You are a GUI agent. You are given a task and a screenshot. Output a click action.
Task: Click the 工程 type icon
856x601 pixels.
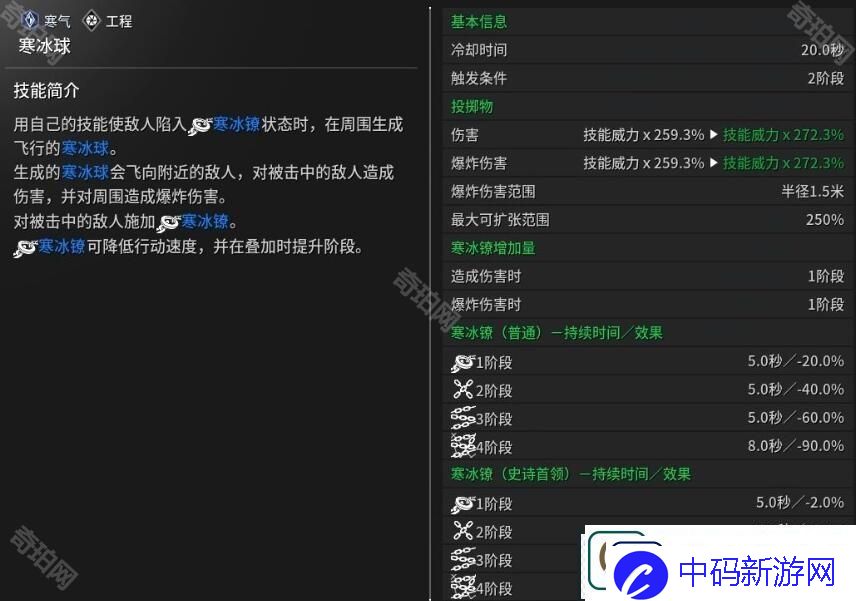tap(92, 21)
